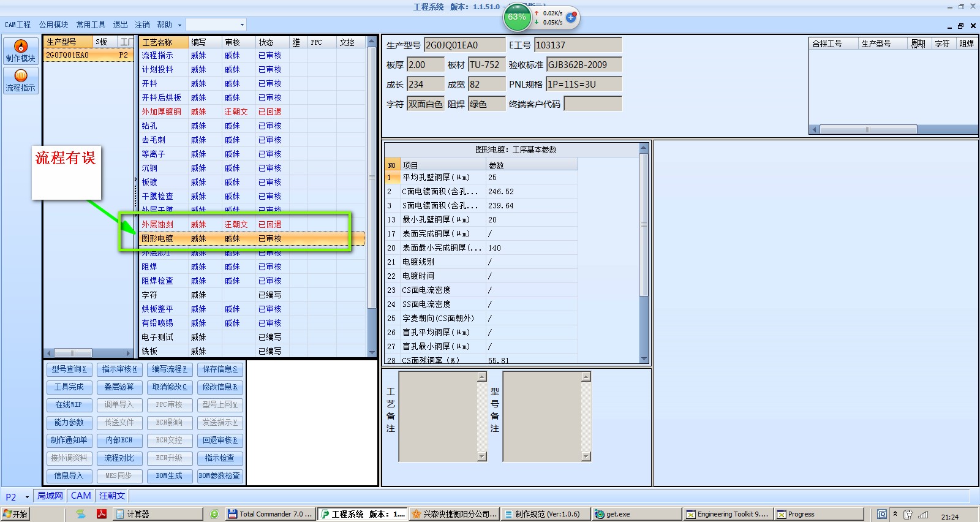Expand the P2 status dropdown arrow
980x522 pixels.
tap(27, 497)
